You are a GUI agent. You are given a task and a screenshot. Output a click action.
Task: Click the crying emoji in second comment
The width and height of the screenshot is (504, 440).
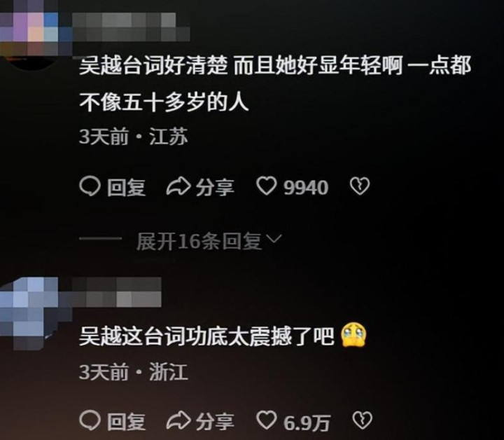click(354, 336)
